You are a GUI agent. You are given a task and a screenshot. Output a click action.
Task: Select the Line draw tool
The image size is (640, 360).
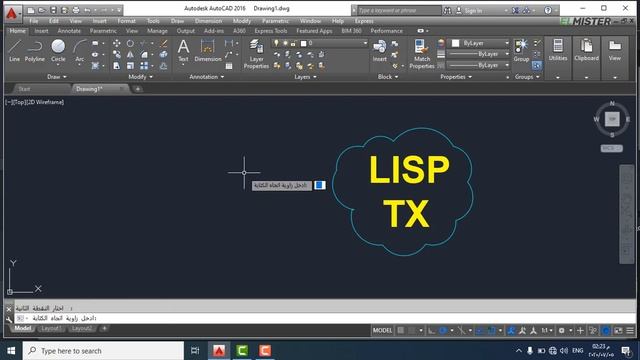click(14, 51)
